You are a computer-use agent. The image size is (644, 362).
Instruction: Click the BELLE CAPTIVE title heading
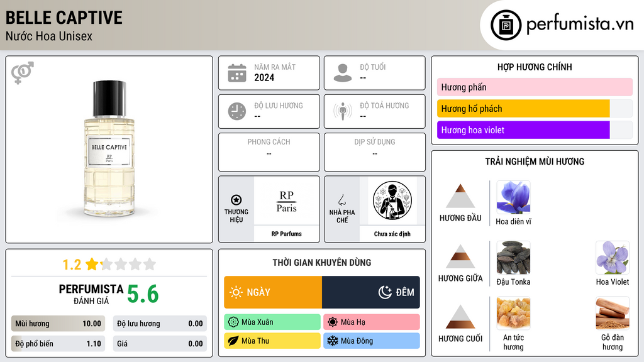click(64, 18)
